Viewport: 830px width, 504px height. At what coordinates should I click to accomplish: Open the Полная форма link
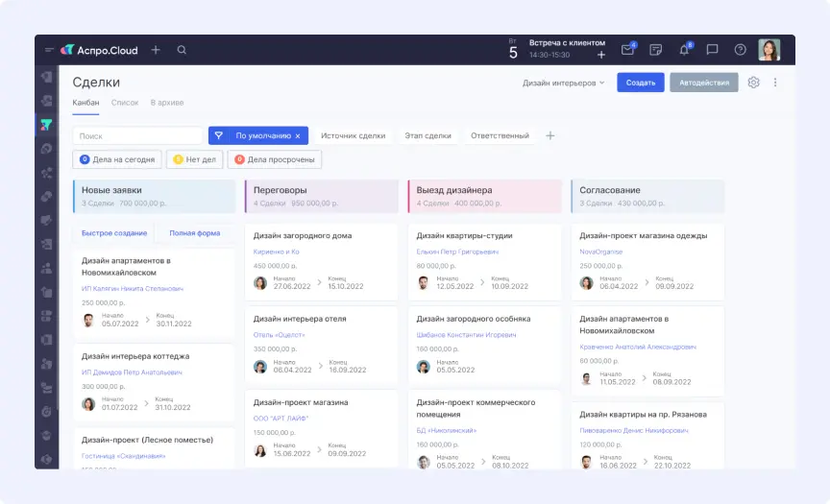tap(195, 233)
